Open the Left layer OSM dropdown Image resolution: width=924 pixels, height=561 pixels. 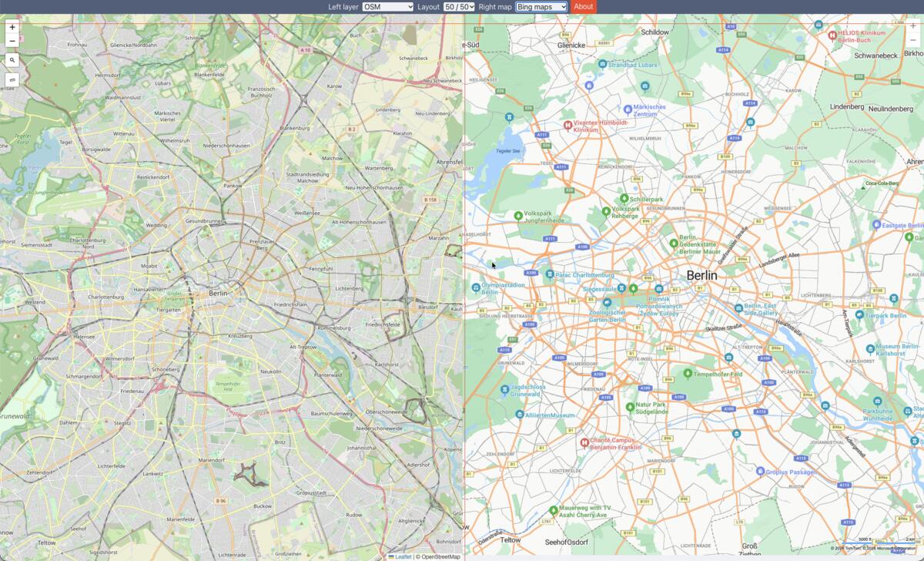coord(388,7)
